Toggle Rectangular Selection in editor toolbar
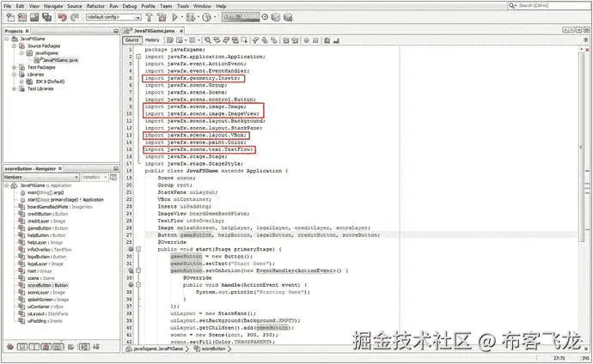This screenshot has height=364, width=593. pyautogui.click(x=245, y=39)
